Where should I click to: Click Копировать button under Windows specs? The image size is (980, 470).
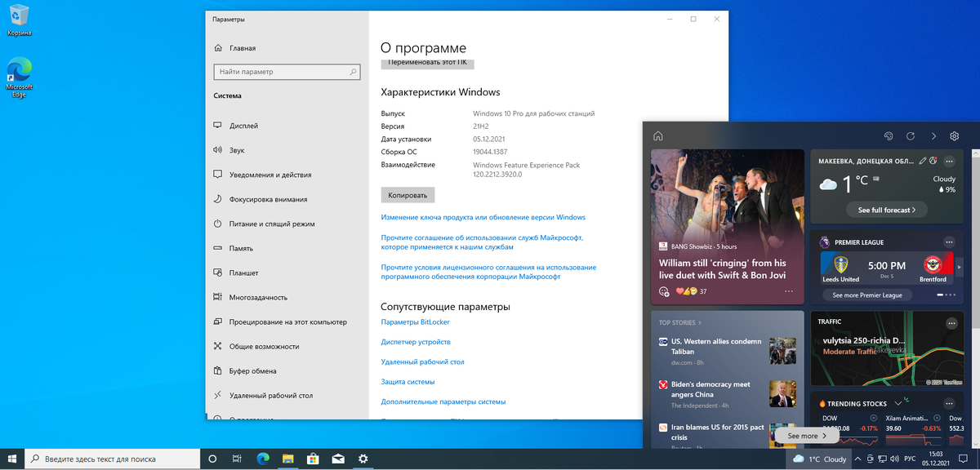pos(408,195)
